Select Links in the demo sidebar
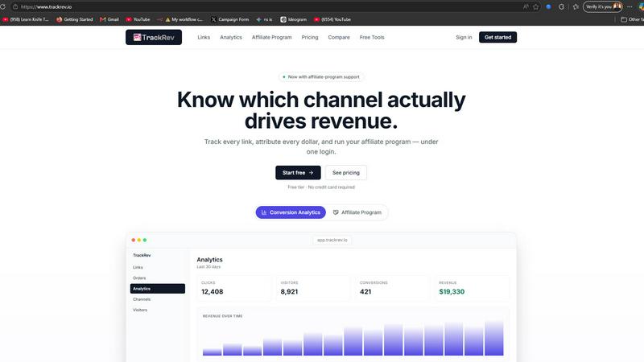The image size is (644, 362). (x=138, y=268)
